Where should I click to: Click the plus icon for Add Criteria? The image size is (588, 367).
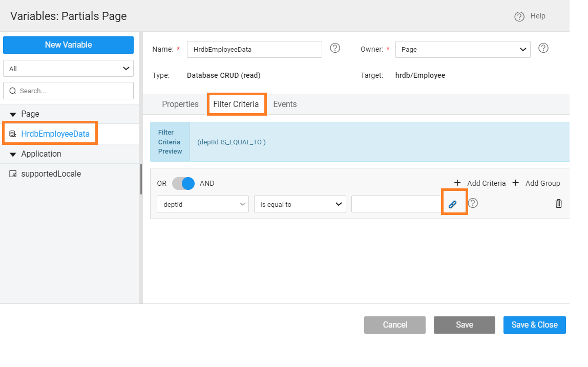click(x=458, y=183)
